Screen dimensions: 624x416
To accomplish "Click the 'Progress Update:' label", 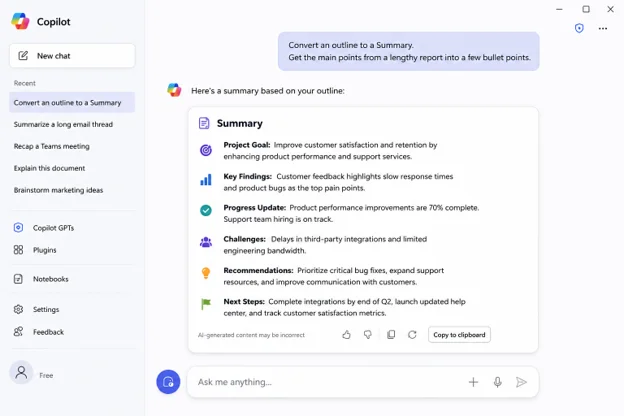I will [x=255, y=208].
